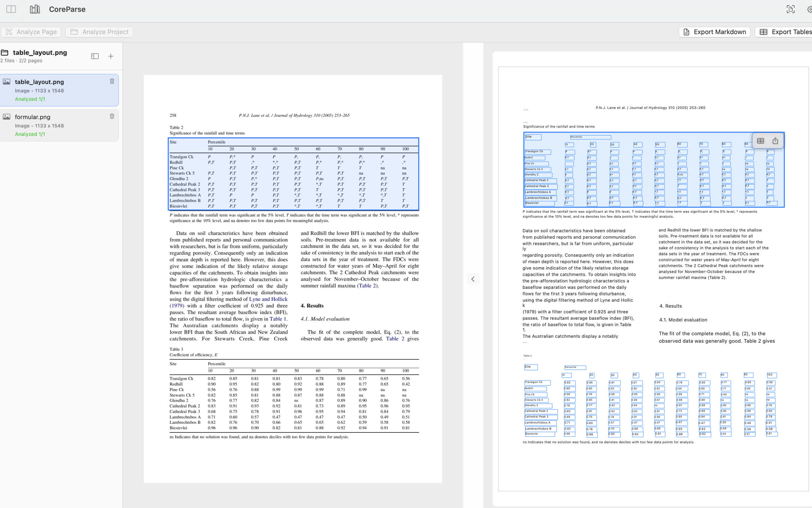This screenshot has width=812, height=508.
Task: Click the 'Analyzed 1/1' status under formular.png
Action: [30, 134]
